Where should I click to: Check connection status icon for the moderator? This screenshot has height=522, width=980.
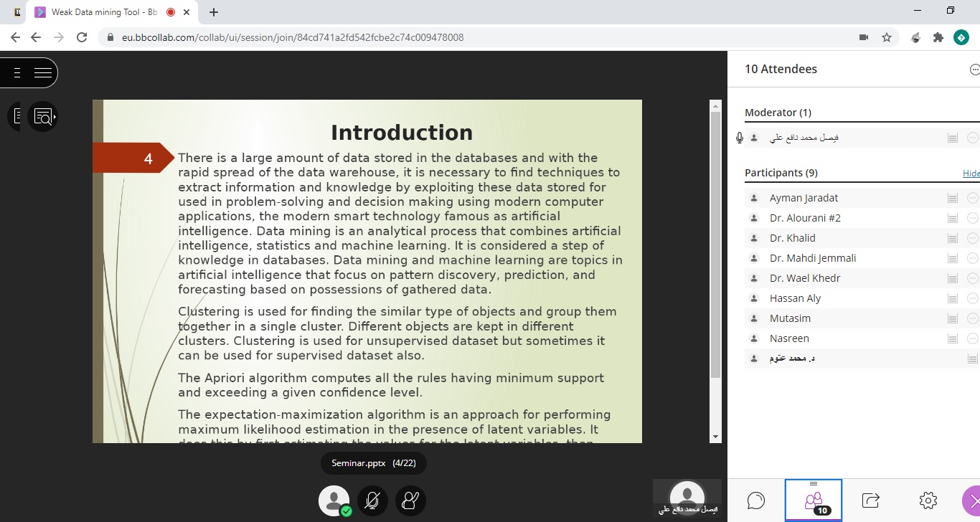(x=953, y=138)
